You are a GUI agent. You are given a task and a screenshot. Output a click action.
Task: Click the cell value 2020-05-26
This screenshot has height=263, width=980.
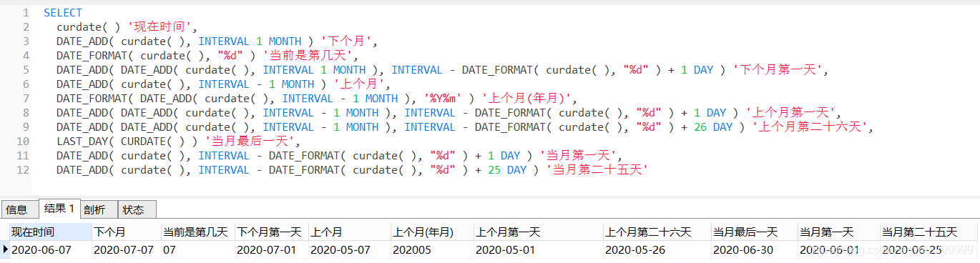pyautogui.click(x=634, y=249)
